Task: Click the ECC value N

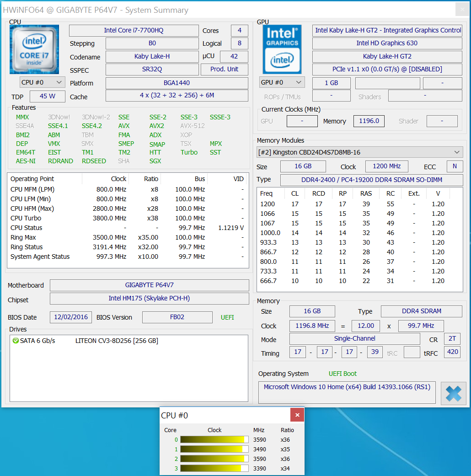Action: (x=455, y=166)
